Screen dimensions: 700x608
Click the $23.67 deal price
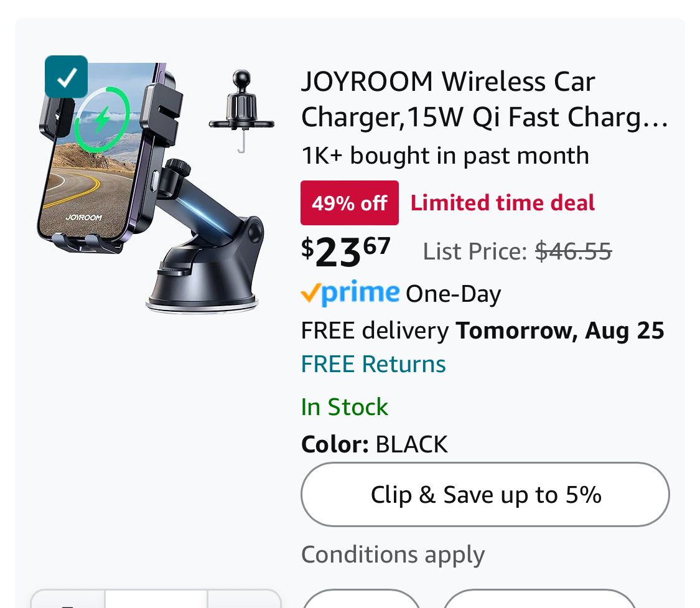coord(346,250)
